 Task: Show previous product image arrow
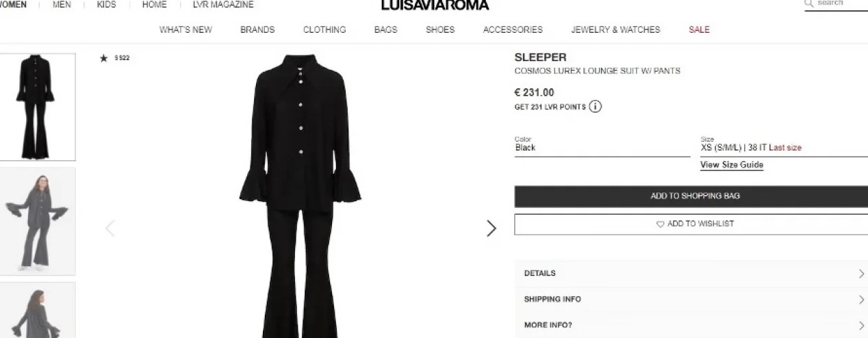[x=110, y=229]
